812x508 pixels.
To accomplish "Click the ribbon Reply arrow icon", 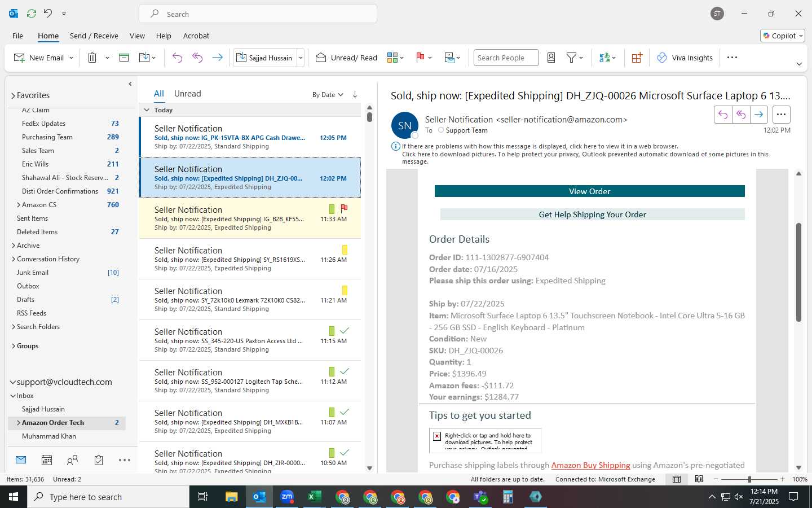I will 177,58.
